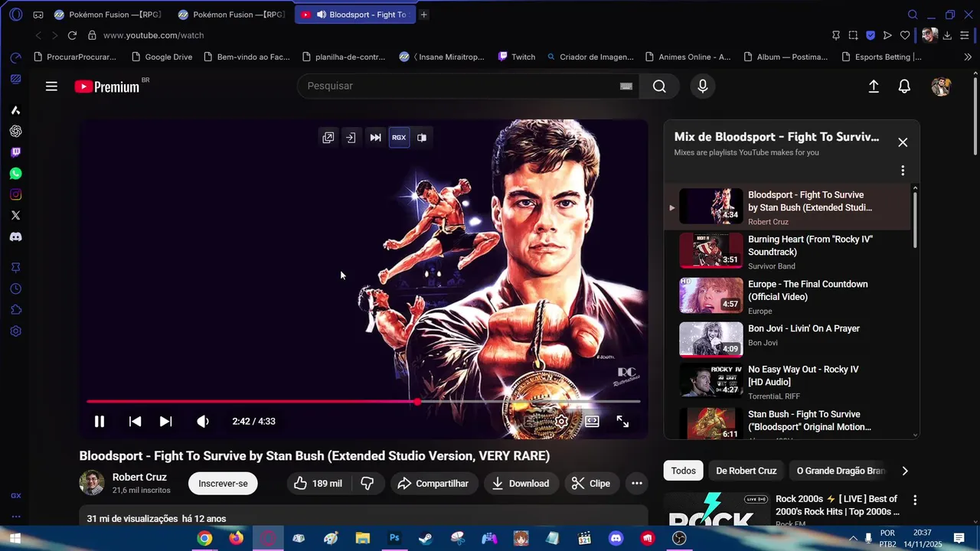
Task: Open a new browser tab plus button
Action: [423, 15]
